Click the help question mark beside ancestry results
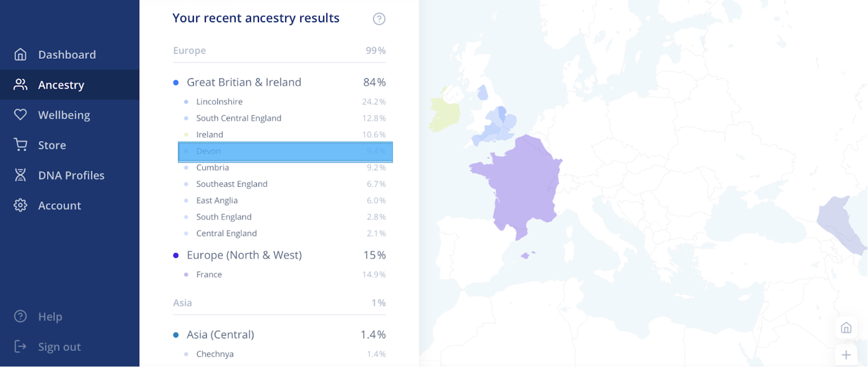The image size is (868, 367). click(x=379, y=19)
